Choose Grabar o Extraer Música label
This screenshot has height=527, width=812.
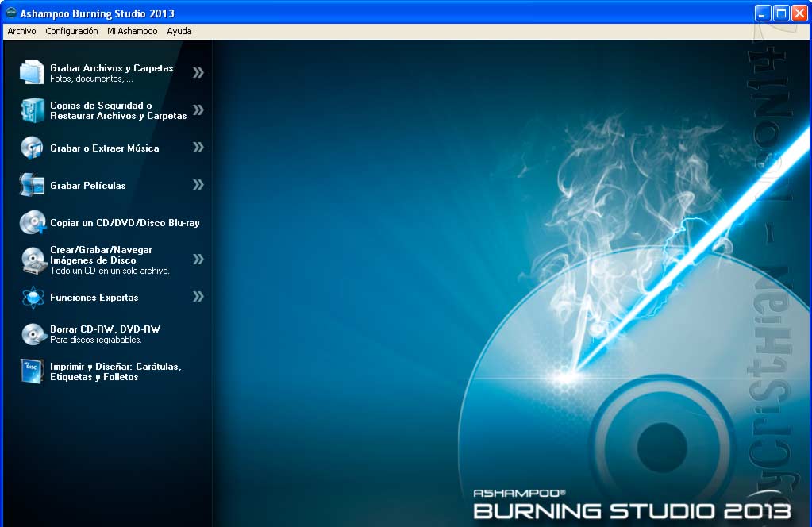[105, 148]
